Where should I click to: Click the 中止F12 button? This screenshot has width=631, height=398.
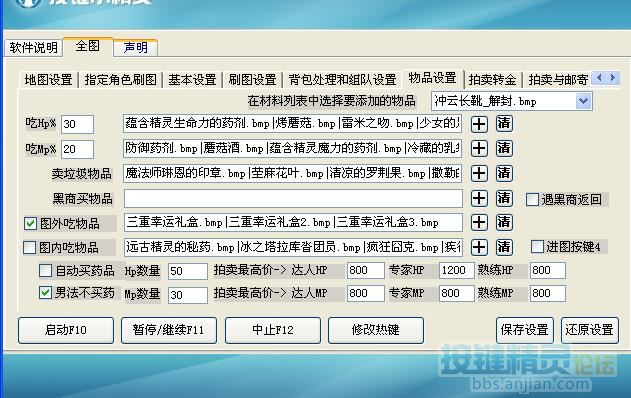(x=272, y=330)
